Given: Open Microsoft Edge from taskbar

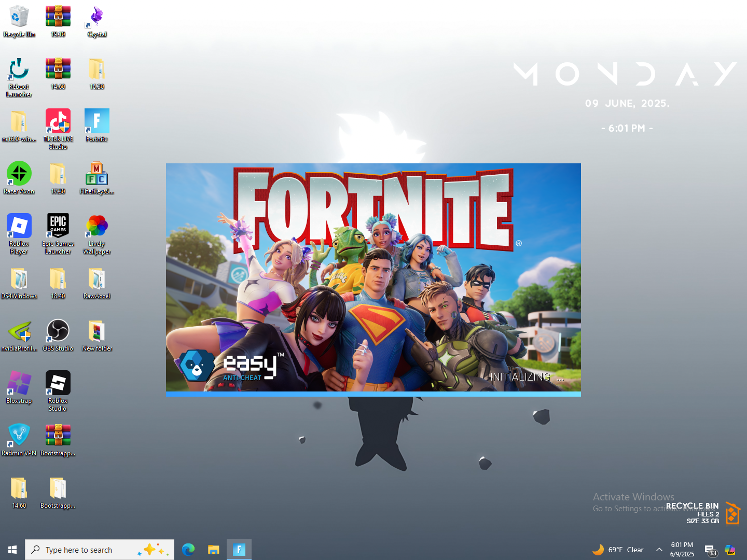Looking at the screenshot, I should click(188, 550).
